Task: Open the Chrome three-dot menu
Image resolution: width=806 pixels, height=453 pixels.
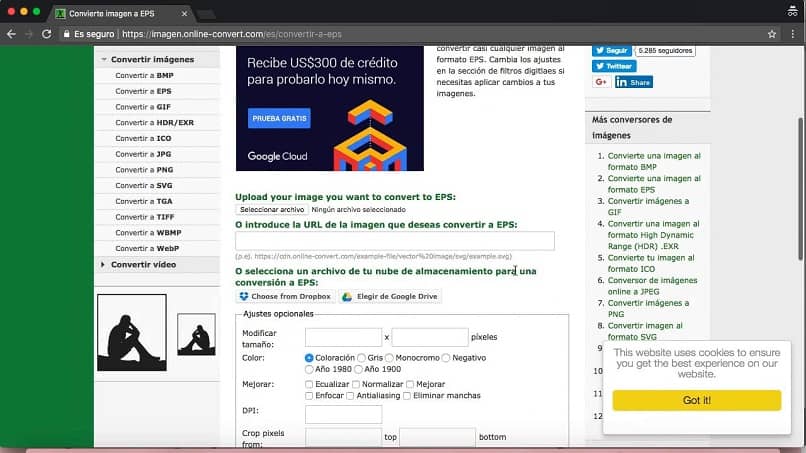Action: pyautogui.click(x=793, y=33)
